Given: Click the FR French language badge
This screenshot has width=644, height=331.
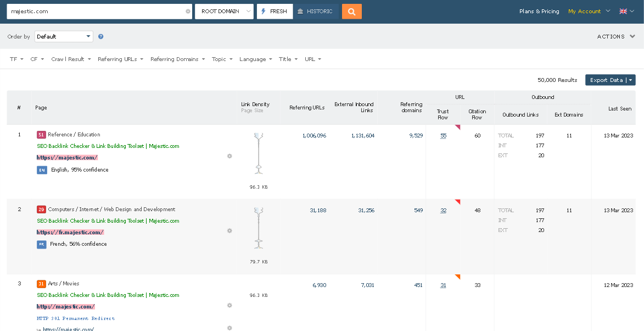Looking at the screenshot, I should pos(42,244).
